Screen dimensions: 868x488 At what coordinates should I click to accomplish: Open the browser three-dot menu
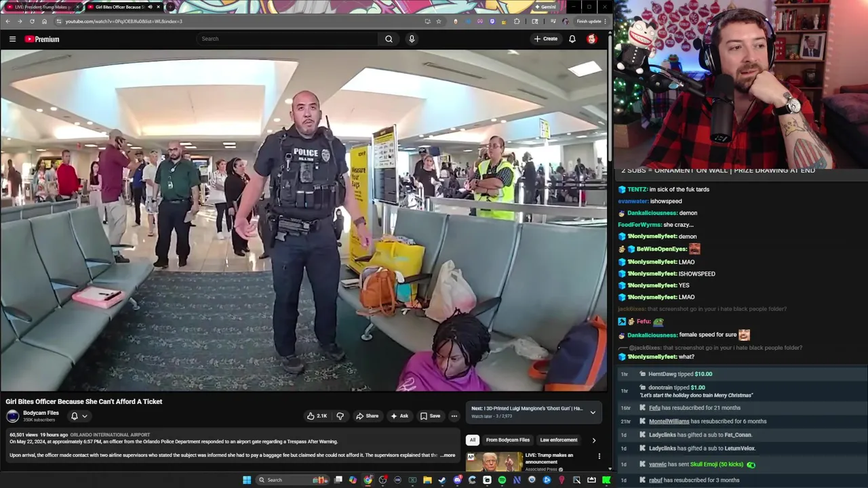tap(606, 21)
